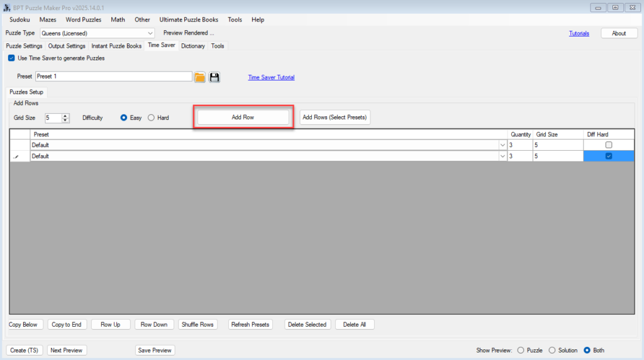Open the Time Saver Tutorial link

pyautogui.click(x=271, y=77)
